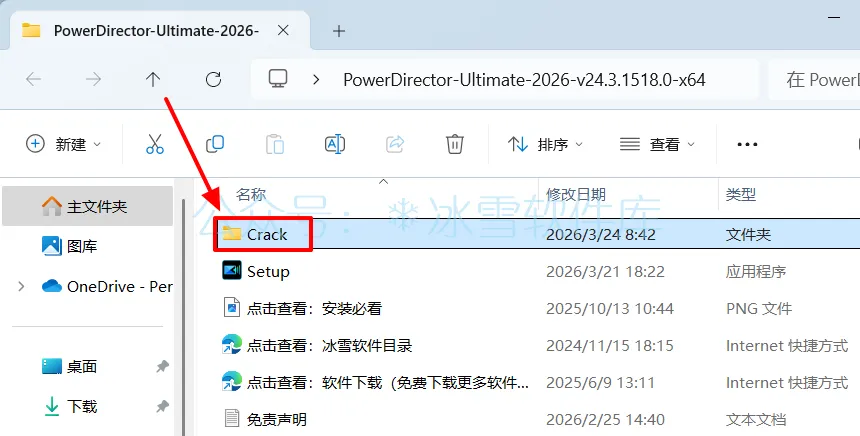
Task: Close the PowerDirector-Ultimate-2026 tab
Action: [x=283, y=31]
